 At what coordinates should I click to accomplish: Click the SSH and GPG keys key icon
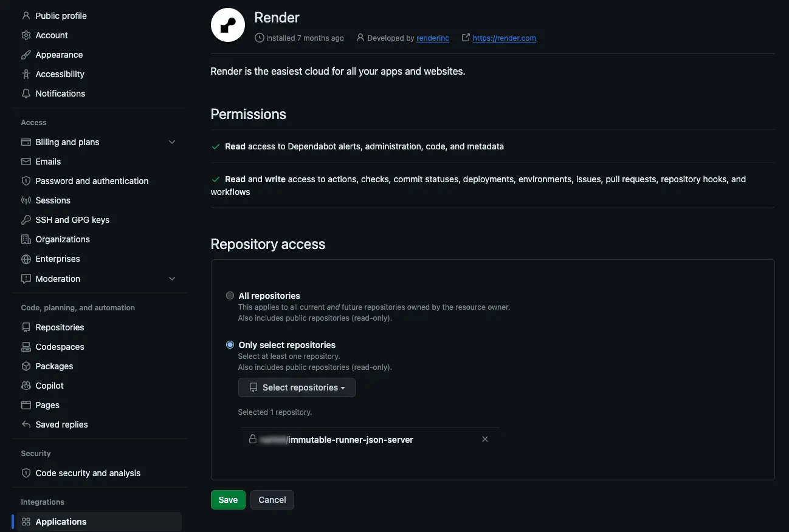click(x=25, y=219)
